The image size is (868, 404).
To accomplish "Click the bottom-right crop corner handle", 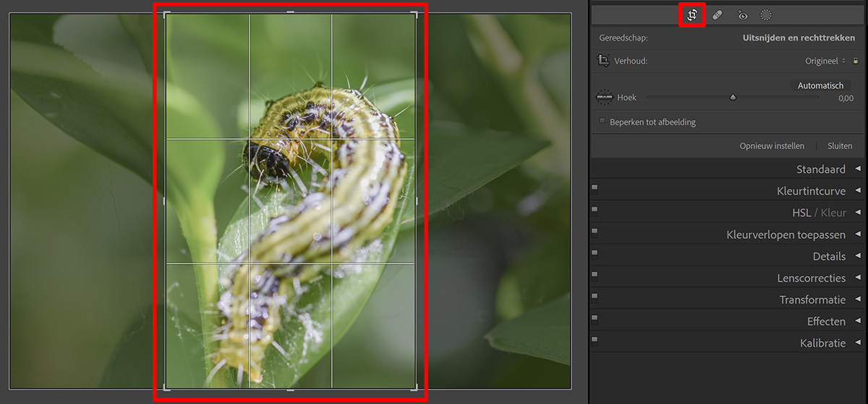I will coord(415,387).
